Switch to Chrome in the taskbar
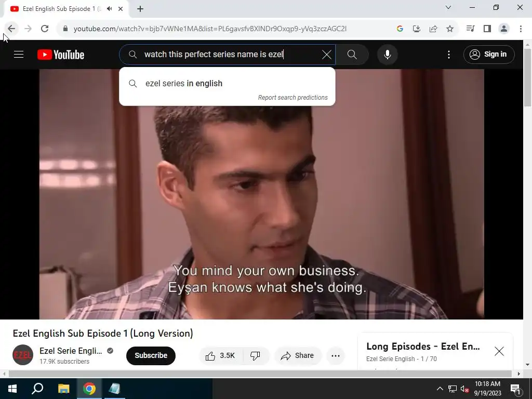Image resolution: width=532 pixels, height=399 pixels. 89,389
